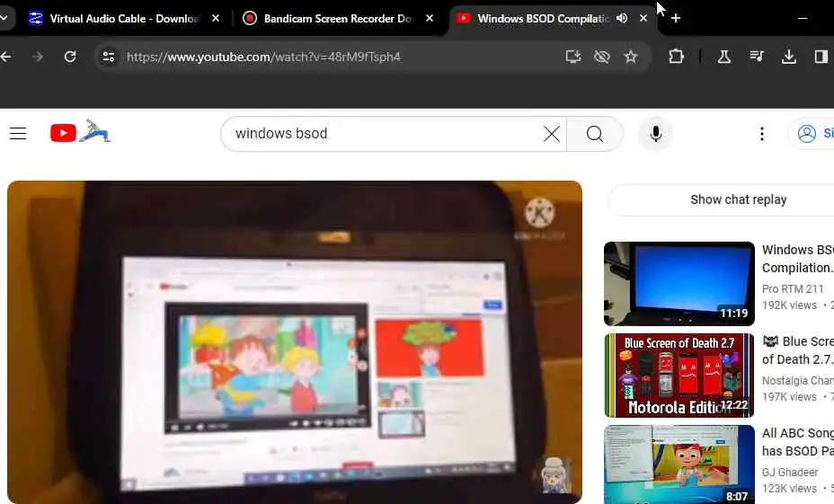This screenshot has width=834, height=504.
Task: Close the Windows BSOD Compilation tab
Action: click(x=643, y=19)
